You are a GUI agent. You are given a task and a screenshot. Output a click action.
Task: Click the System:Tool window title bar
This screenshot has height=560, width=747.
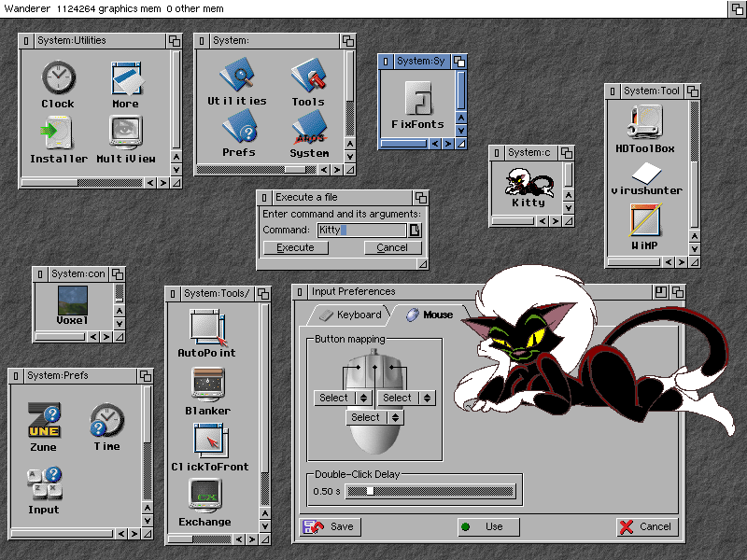pyautogui.click(x=652, y=91)
